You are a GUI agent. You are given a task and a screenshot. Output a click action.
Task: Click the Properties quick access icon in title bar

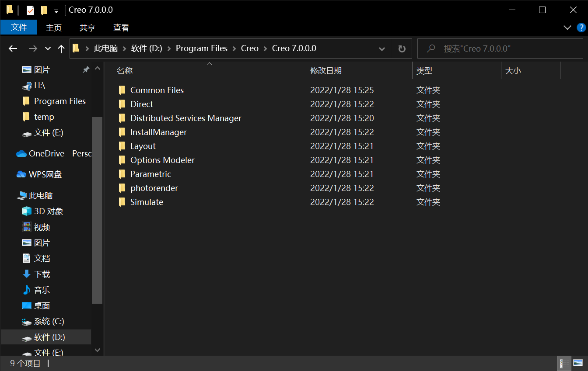click(30, 10)
